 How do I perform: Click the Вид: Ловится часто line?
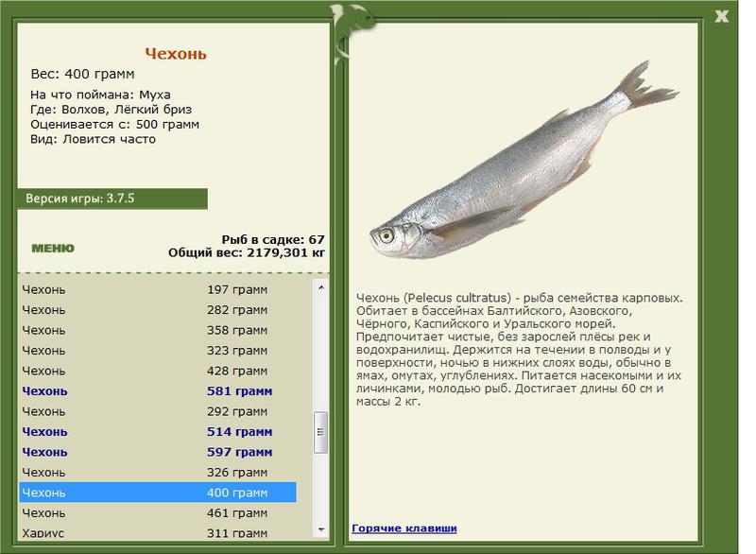(93, 139)
